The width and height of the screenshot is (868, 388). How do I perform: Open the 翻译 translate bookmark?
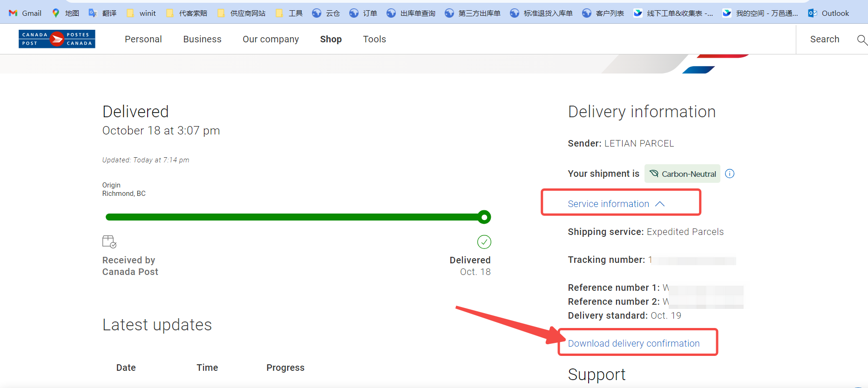(102, 13)
